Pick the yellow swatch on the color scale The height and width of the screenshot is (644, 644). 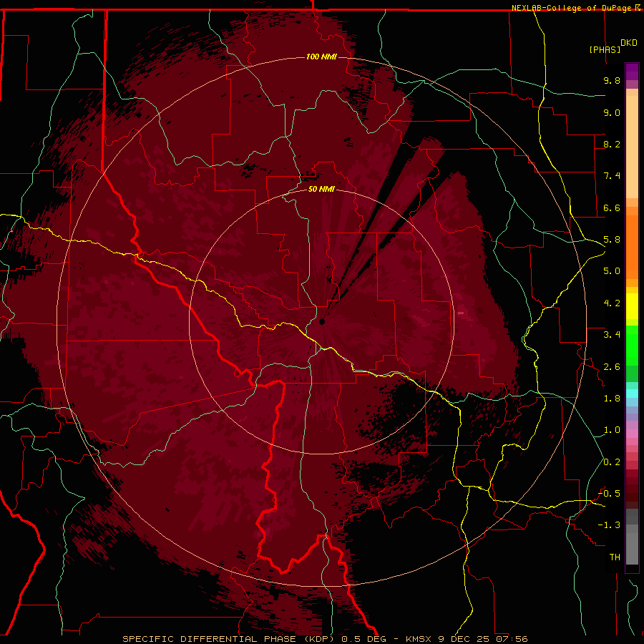pos(632,306)
